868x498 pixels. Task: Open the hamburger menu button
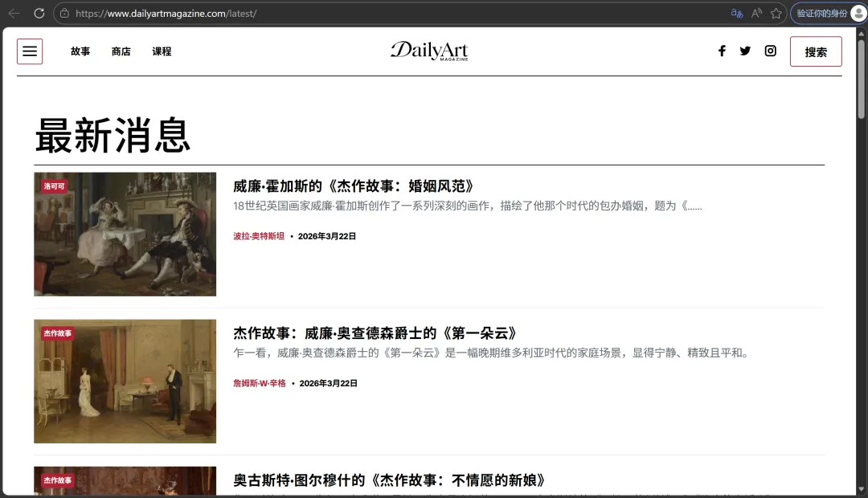30,51
